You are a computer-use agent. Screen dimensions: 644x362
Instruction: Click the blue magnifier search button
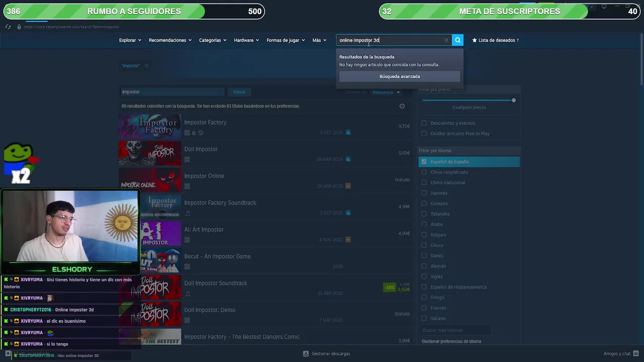pos(457,40)
